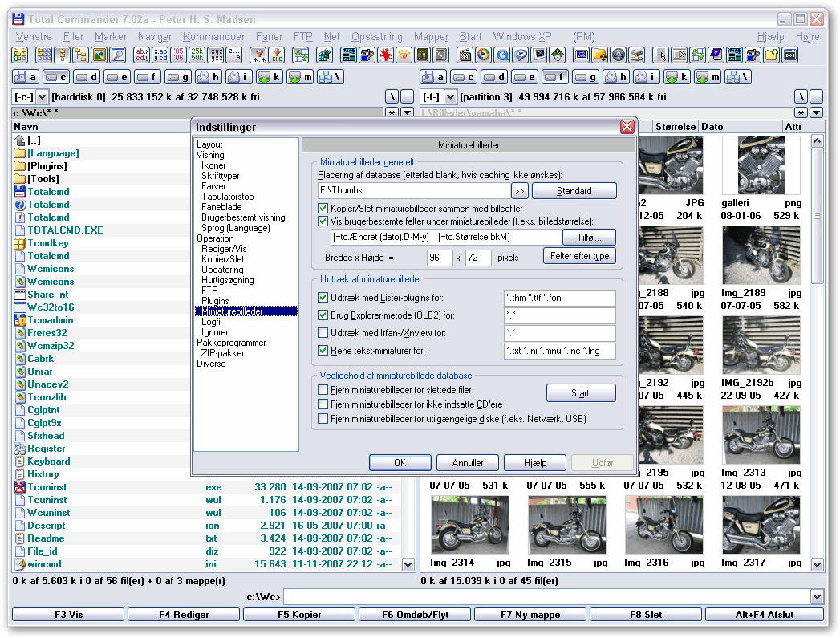Select ZIP-pakker in the settings tree
This screenshot has width=840, height=638.
(x=222, y=353)
